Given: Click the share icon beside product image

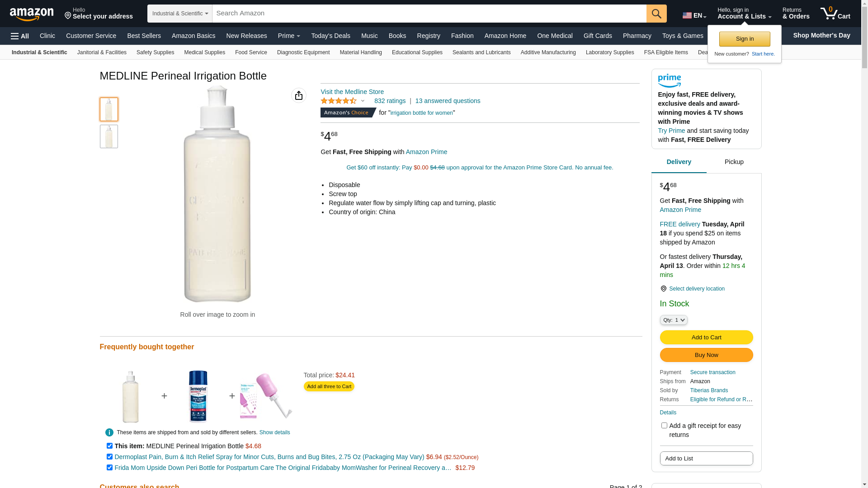Looking at the screenshot, I should (299, 95).
